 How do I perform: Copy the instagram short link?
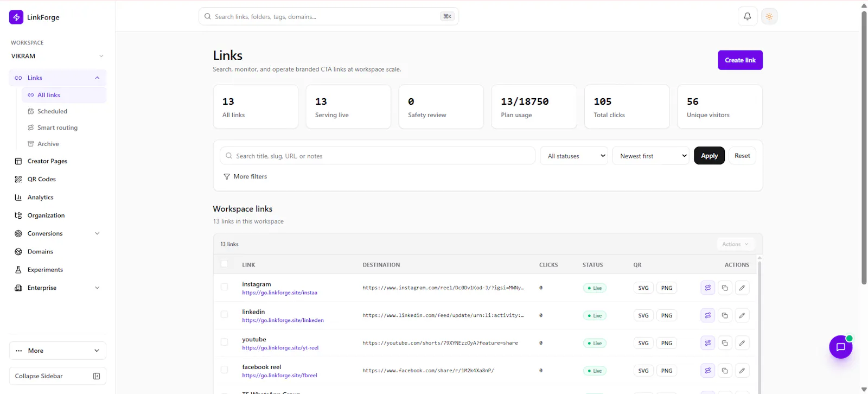(725, 288)
